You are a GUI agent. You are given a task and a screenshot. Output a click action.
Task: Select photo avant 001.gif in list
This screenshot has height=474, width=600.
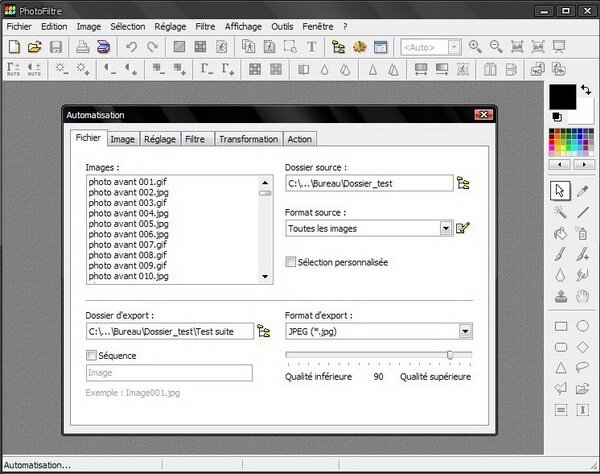128,182
